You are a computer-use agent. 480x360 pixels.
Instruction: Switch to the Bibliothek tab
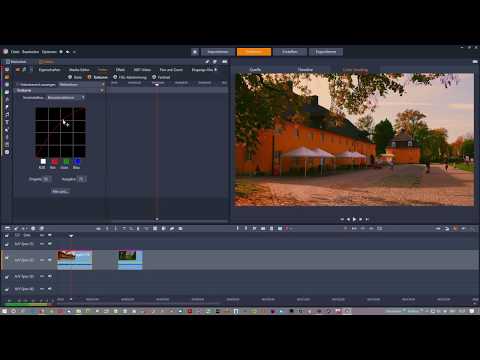[16, 62]
